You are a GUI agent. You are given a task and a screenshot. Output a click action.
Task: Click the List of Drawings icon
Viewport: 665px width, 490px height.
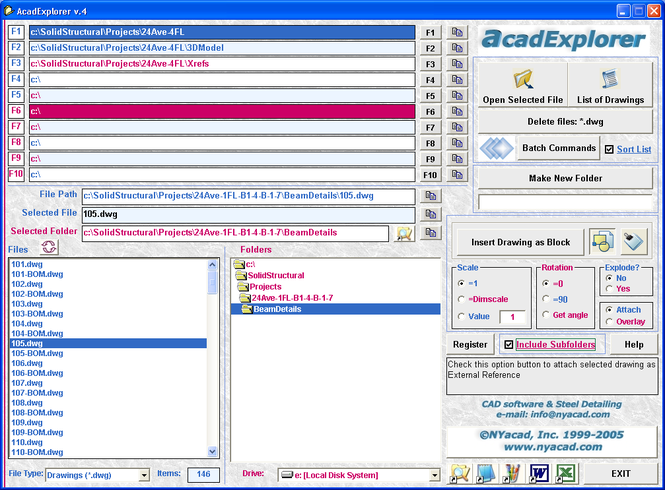pos(610,79)
